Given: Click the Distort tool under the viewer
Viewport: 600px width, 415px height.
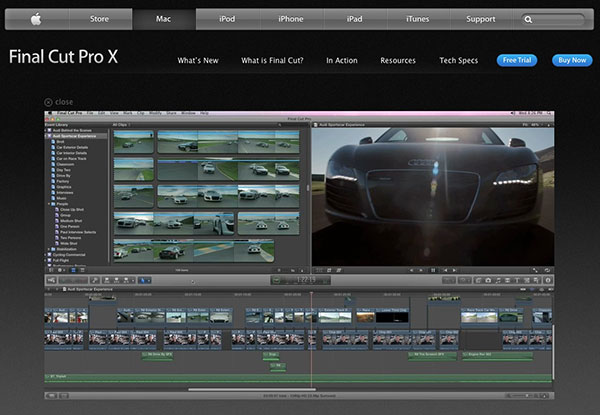Looking at the screenshot, I should [339, 270].
